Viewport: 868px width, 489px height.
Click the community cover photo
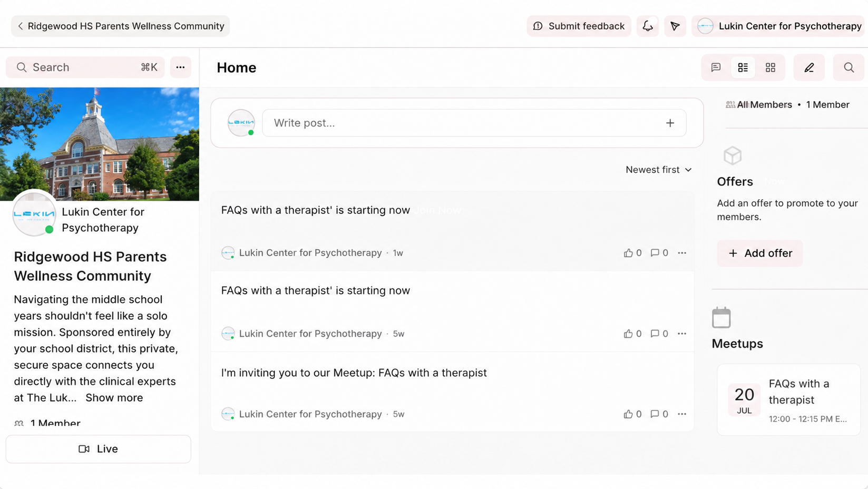(100, 144)
